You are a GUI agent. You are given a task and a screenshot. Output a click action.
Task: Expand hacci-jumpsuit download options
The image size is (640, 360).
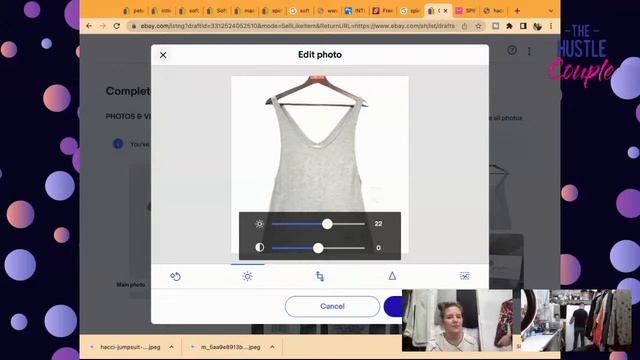click(171, 347)
